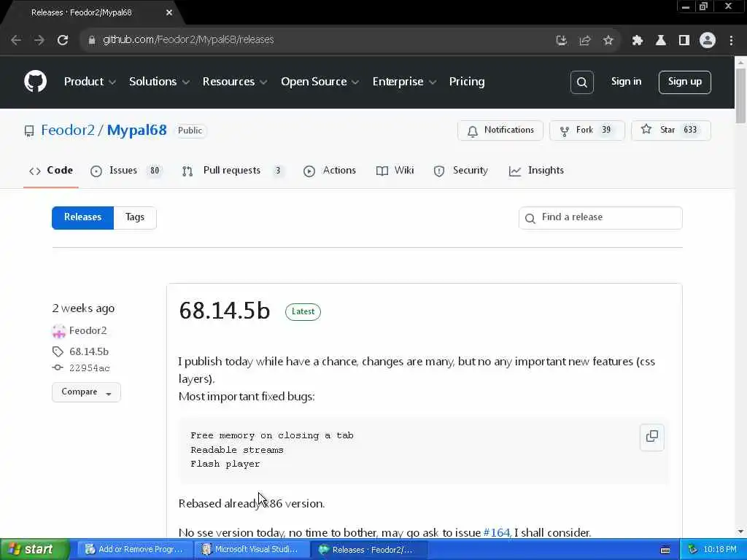Viewport: 747px width, 560px height.
Task: Click the scrollbar down arrow
Action: (740, 532)
